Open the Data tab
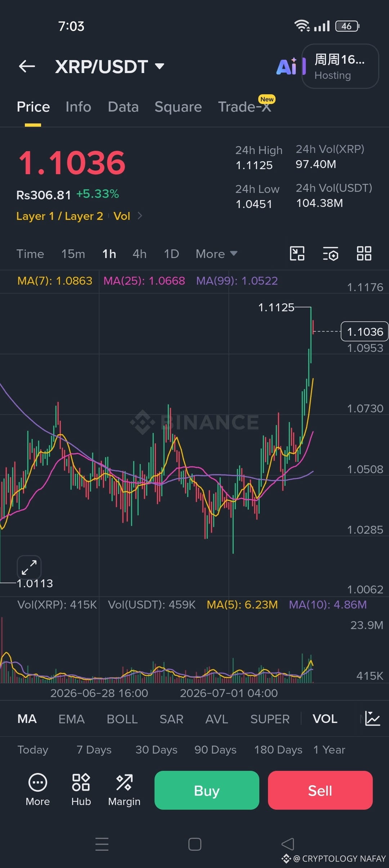Image resolution: width=389 pixels, height=868 pixels. pos(123,107)
